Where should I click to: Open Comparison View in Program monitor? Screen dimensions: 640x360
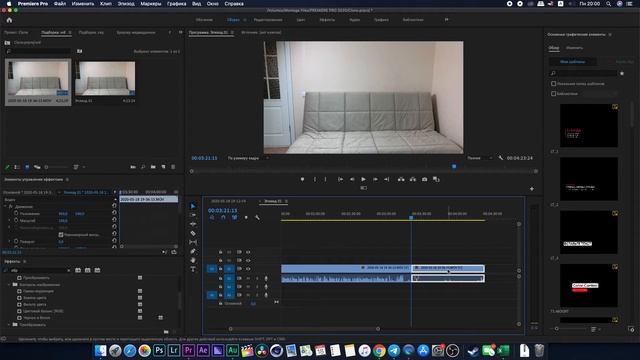coord(436,179)
